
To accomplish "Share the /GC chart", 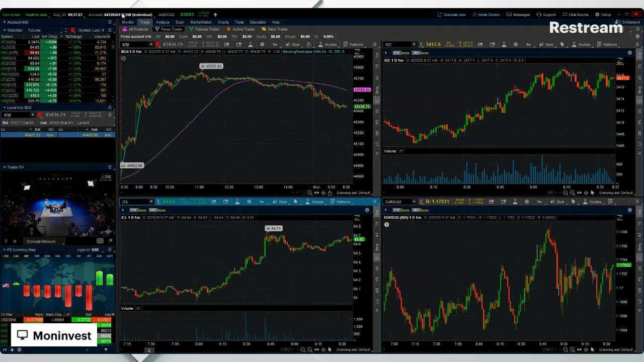I will pyautogui.click(x=480, y=44).
